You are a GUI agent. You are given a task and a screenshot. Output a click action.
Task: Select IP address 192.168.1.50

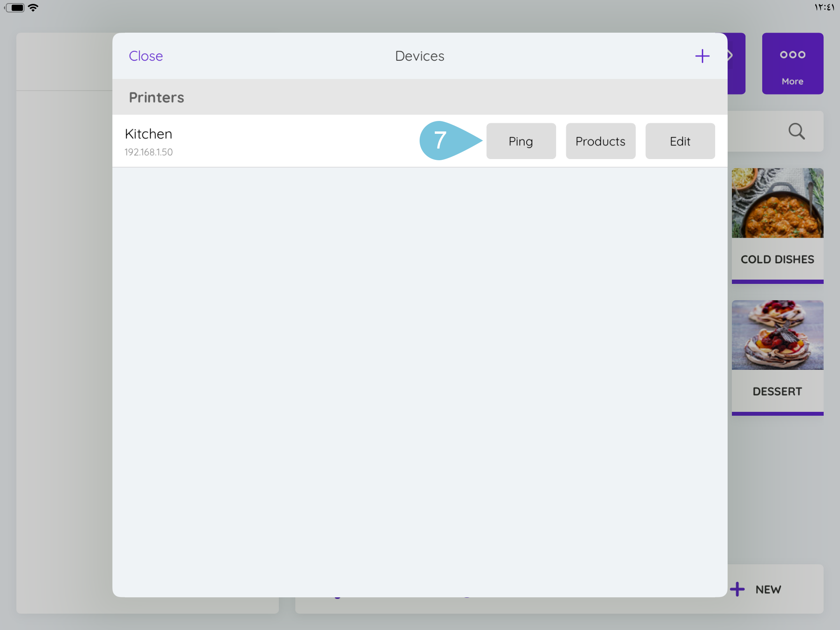click(149, 152)
